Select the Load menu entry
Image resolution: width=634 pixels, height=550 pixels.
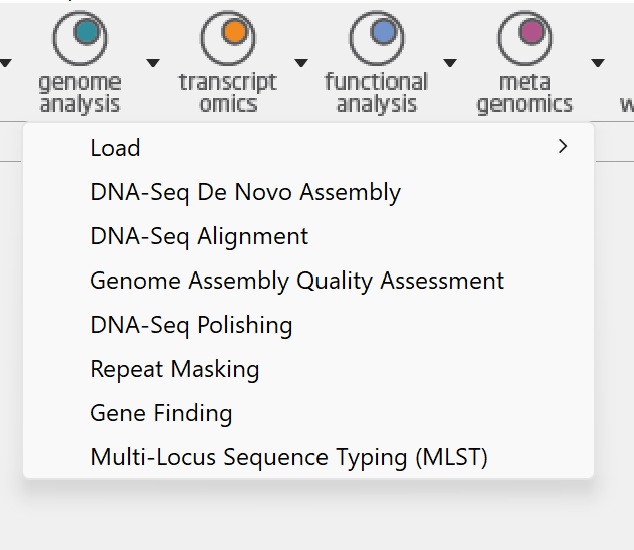[x=115, y=148]
